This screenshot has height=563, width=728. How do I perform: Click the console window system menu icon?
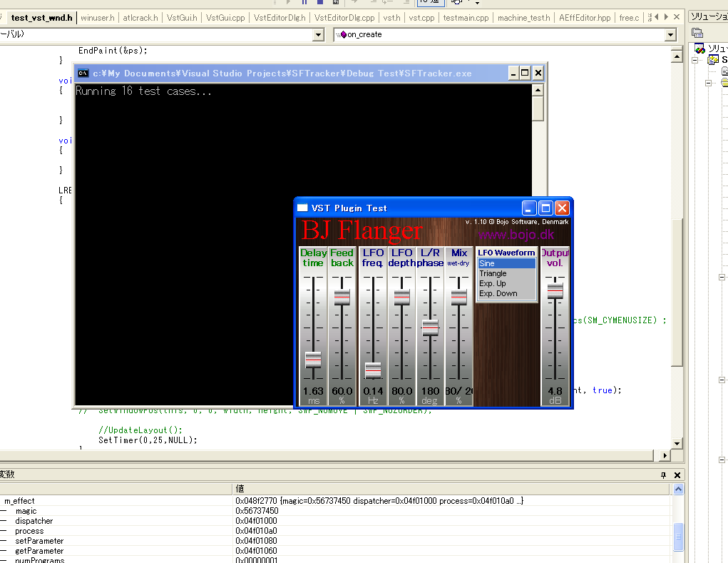pyautogui.click(x=83, y=73)
